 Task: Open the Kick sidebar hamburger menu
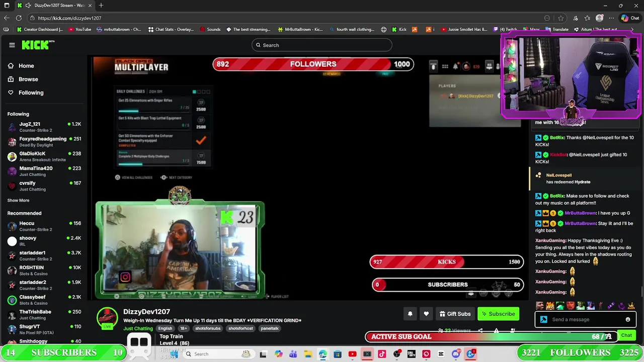12,45
